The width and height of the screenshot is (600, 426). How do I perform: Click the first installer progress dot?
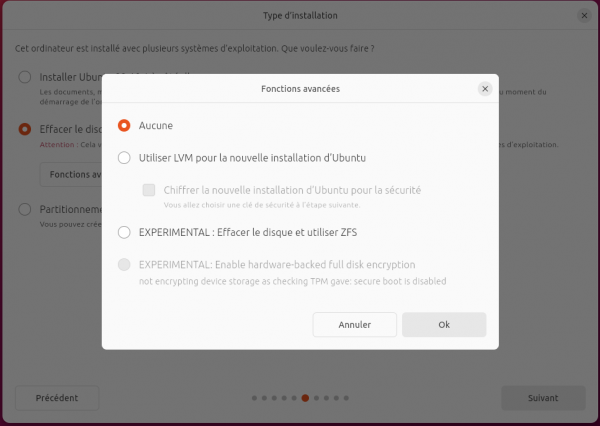(254, 398)
